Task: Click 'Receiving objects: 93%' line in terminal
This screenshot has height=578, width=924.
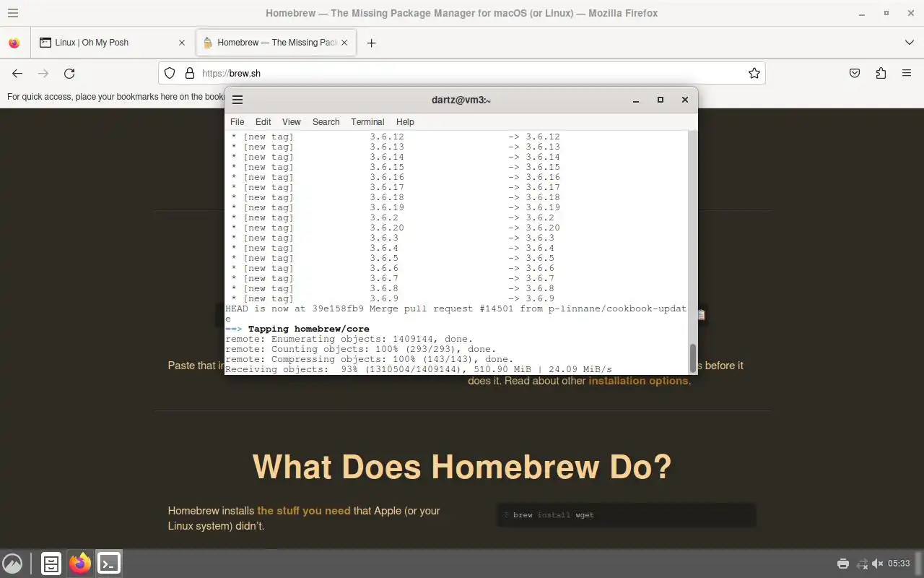Action: pyautogui.click(x=418, y=369)
